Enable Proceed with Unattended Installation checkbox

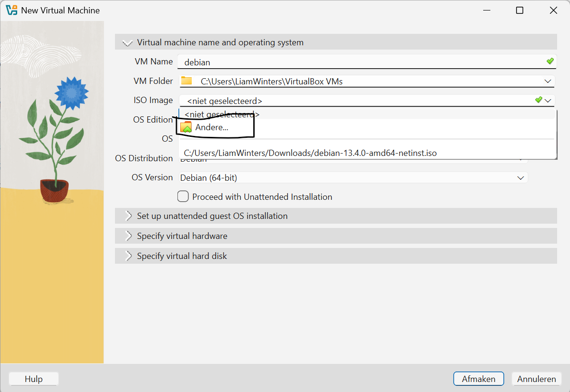[183, 196]
